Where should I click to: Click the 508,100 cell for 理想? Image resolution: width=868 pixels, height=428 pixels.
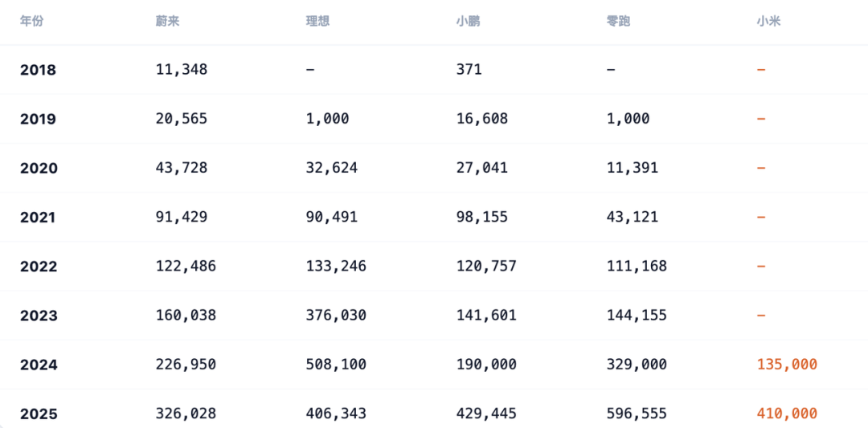(x=336, y=365)
